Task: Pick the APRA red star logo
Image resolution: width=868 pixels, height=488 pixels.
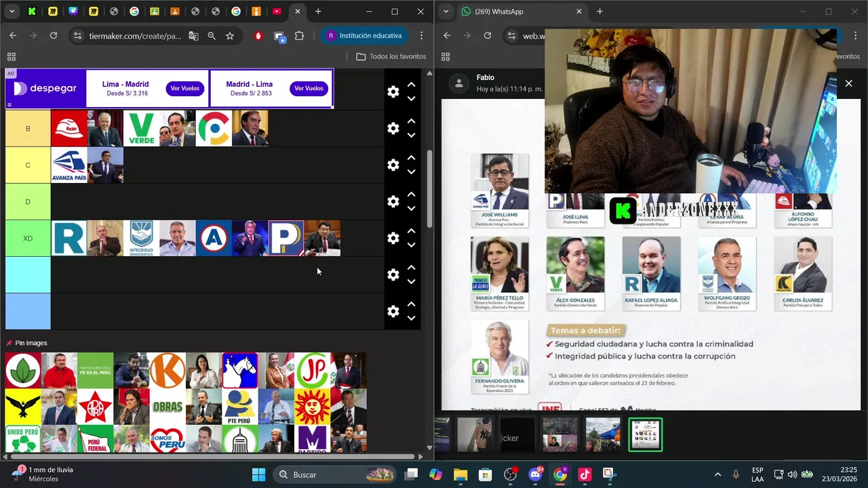Action: click(x=95, y=407)
